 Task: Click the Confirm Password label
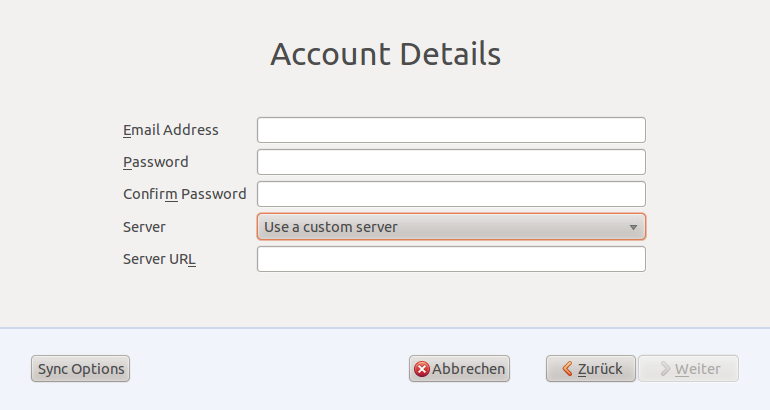185,194
